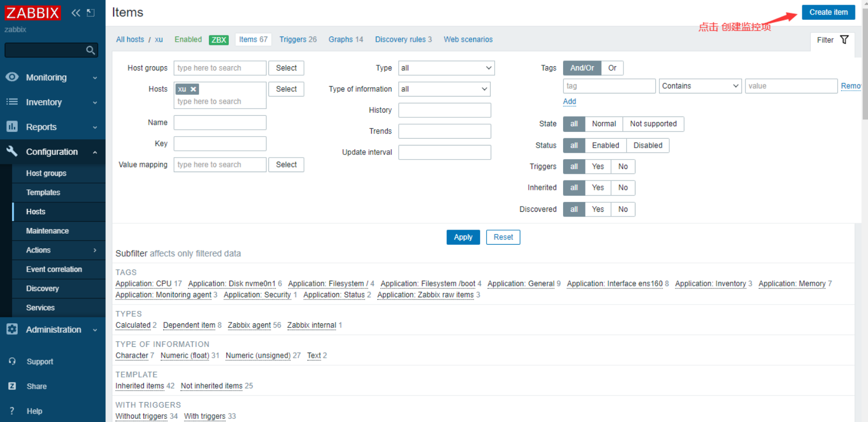Collapse the Configuration menu section
Screen dimensions: 868x422
pos(95,152)
